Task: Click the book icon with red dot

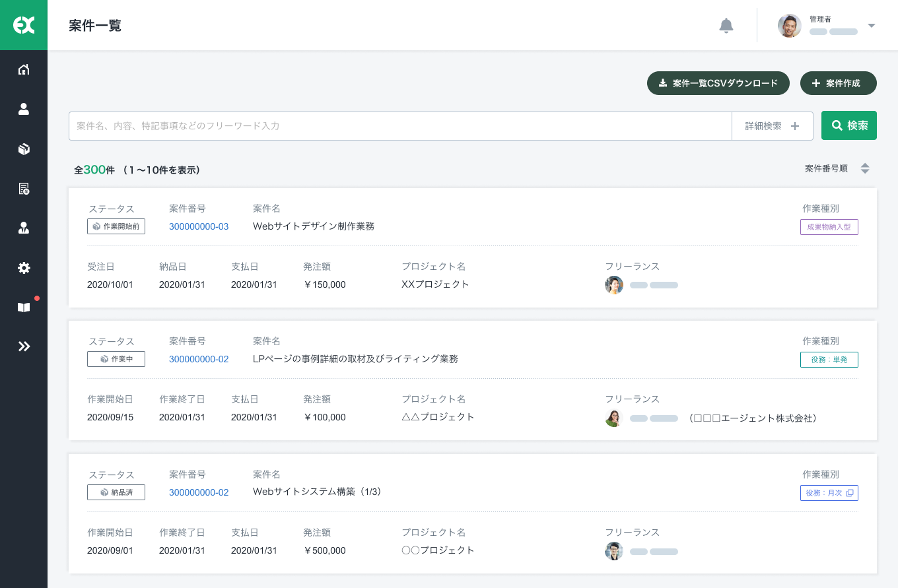Action: (x=24, y=308)
